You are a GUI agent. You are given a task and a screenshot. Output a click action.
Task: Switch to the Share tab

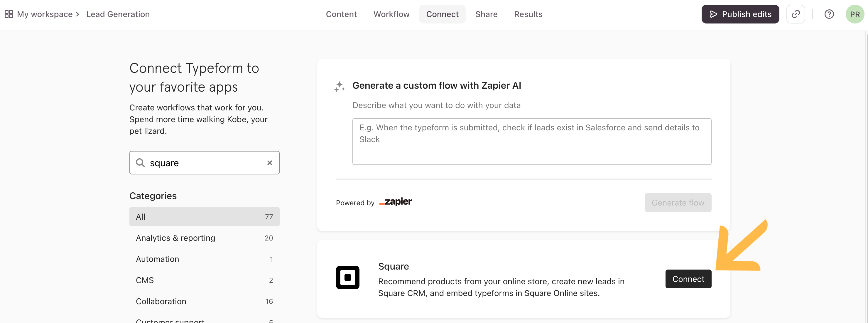tap(486, 14)
